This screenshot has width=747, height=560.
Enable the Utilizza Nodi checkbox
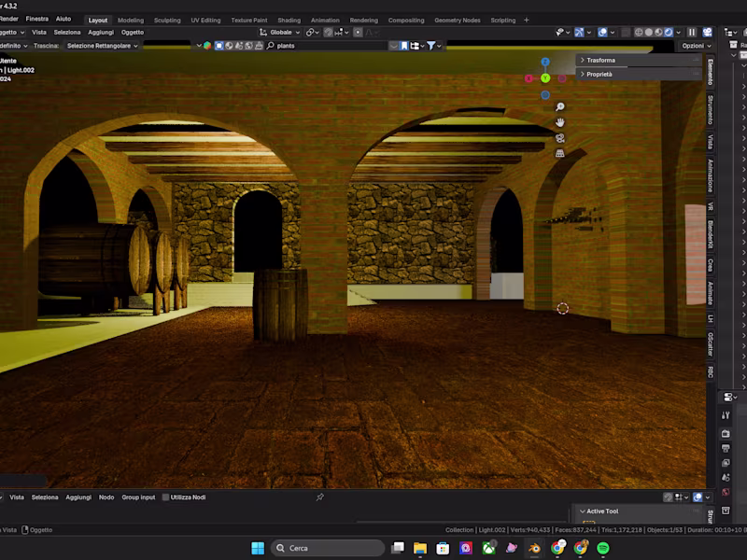pos(166,497)
